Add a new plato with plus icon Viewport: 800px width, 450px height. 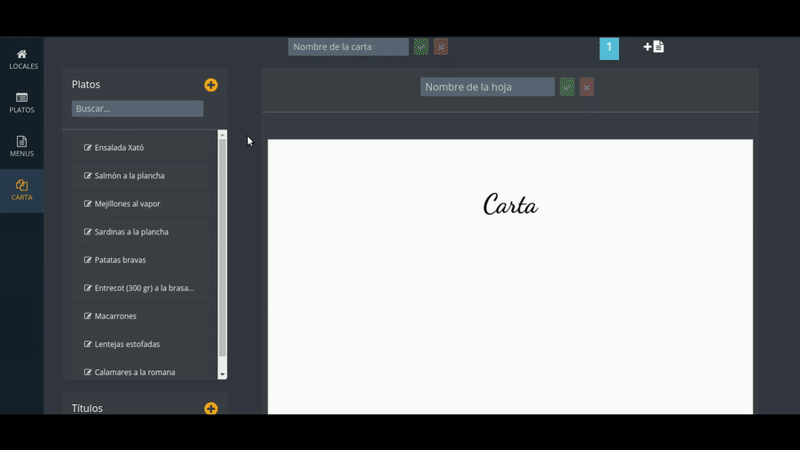211,85
